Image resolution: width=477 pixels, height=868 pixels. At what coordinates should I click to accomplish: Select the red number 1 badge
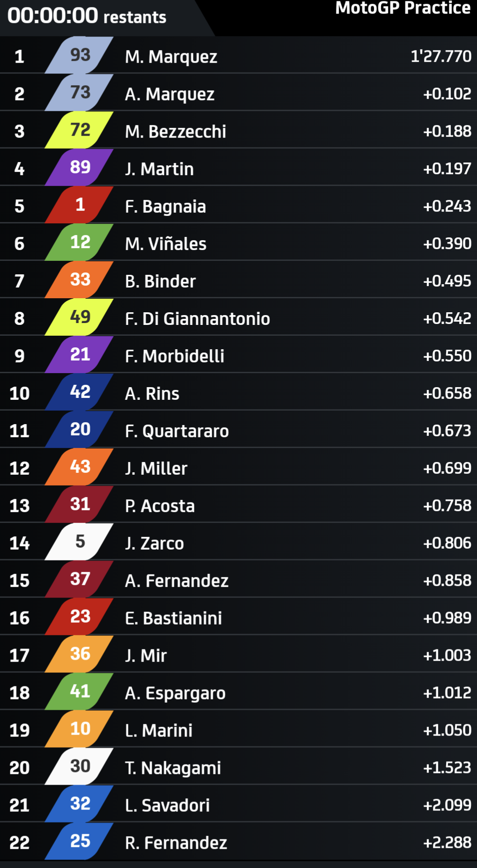pyautogui.click(x=79, y=205)
